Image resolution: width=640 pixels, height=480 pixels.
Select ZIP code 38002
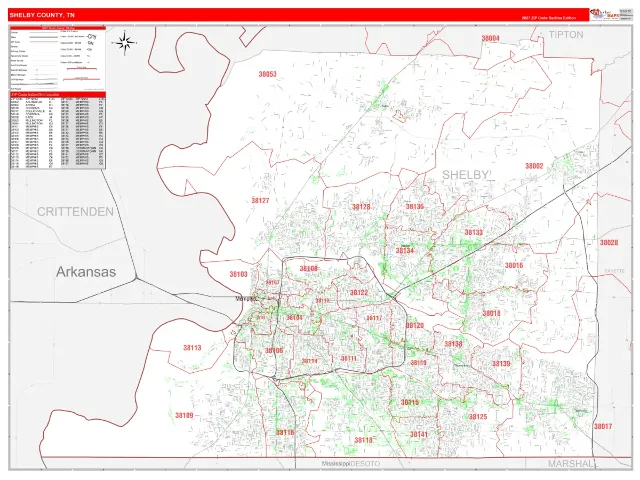click(534, 166)
